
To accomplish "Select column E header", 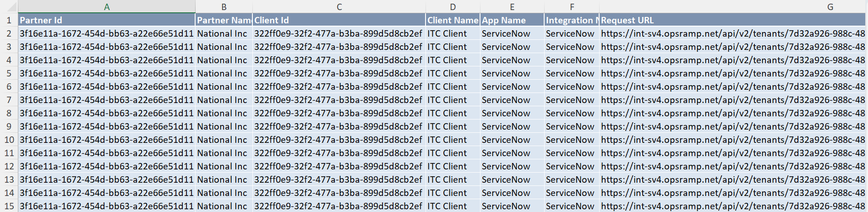I will point(512,7).
